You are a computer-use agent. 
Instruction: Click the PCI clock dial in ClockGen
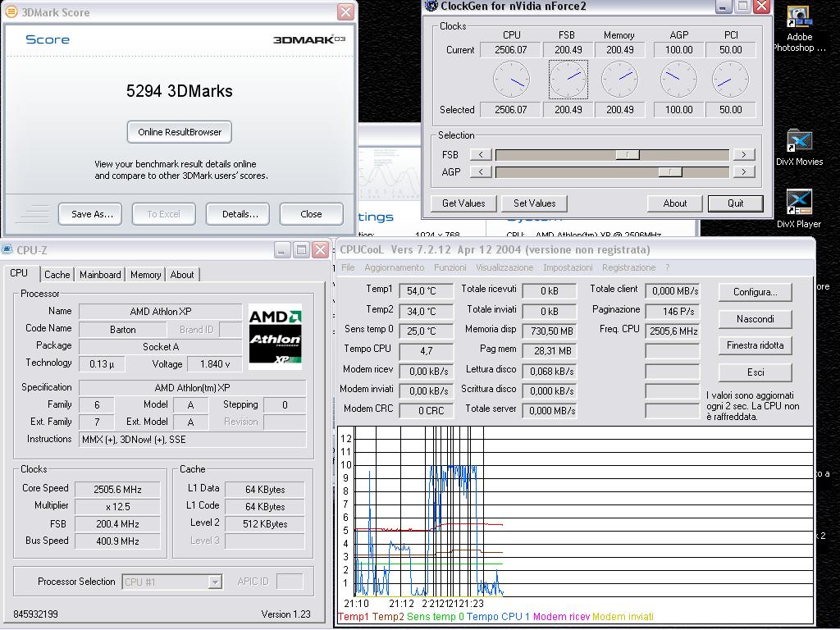coord(730,80)
